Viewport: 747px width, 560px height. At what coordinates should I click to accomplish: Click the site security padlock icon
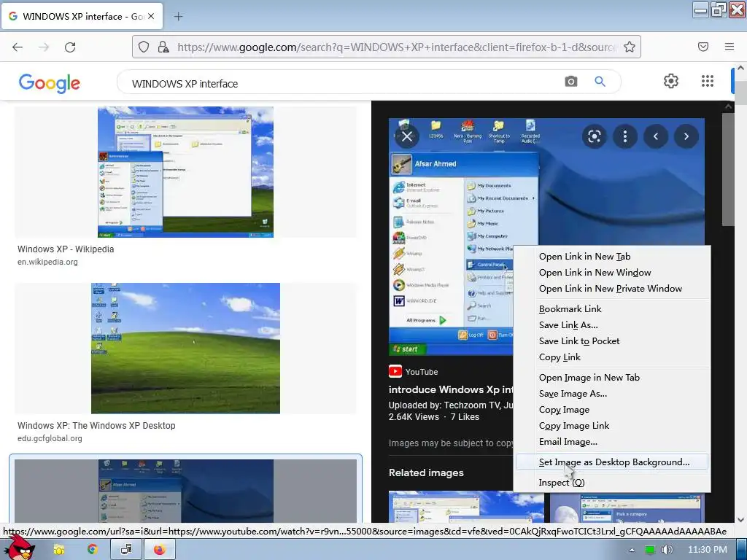[163, 47]
